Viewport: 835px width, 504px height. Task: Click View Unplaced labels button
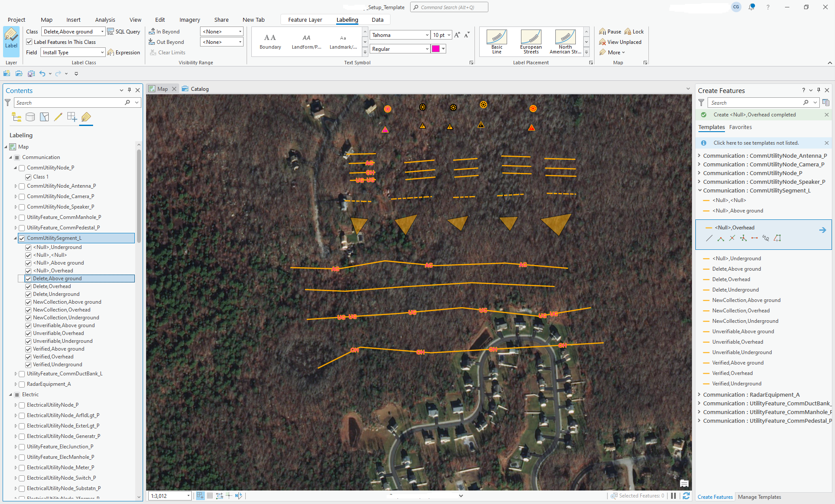[x=621, y=42]
